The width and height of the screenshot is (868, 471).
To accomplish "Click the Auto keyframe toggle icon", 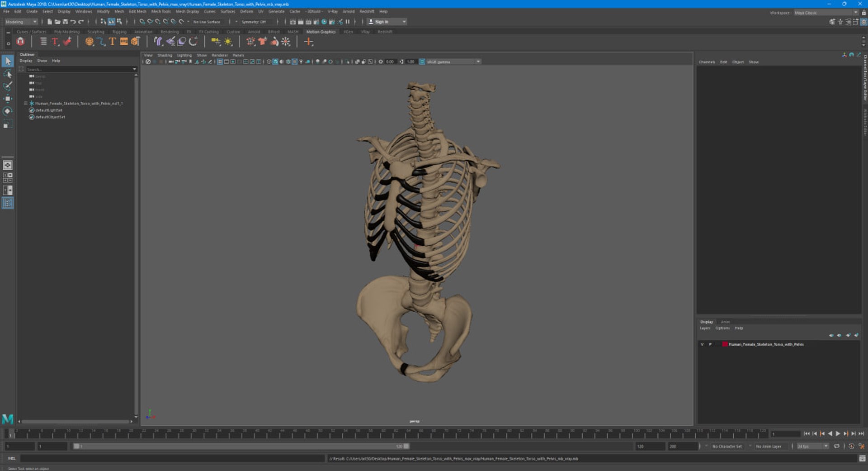I will click(852, 446).
